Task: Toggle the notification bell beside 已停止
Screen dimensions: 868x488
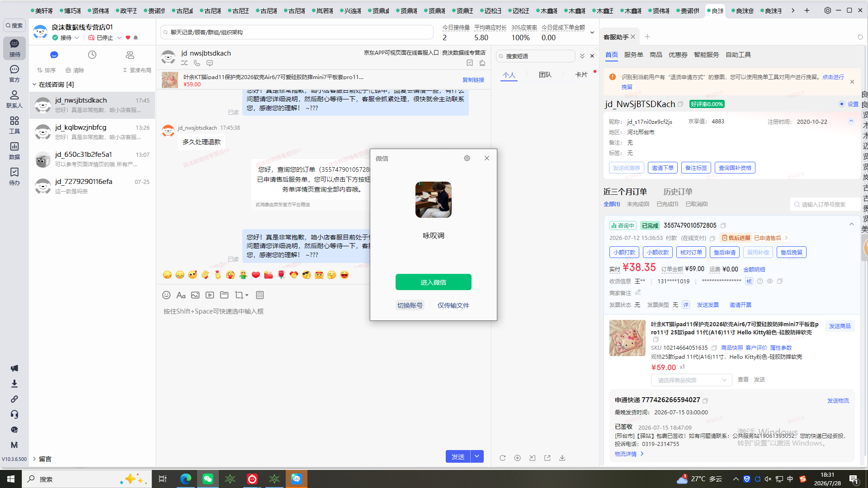Action: 136,38
